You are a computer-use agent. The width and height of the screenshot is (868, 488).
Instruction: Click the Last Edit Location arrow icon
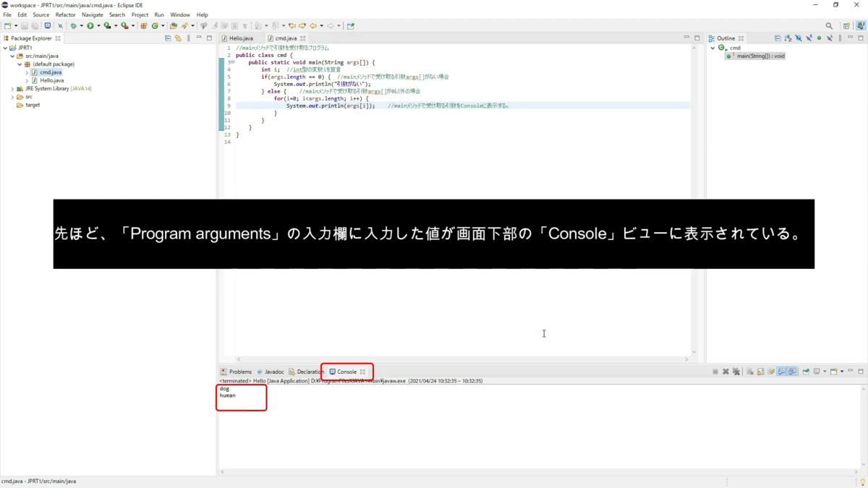tap(292, 26)
